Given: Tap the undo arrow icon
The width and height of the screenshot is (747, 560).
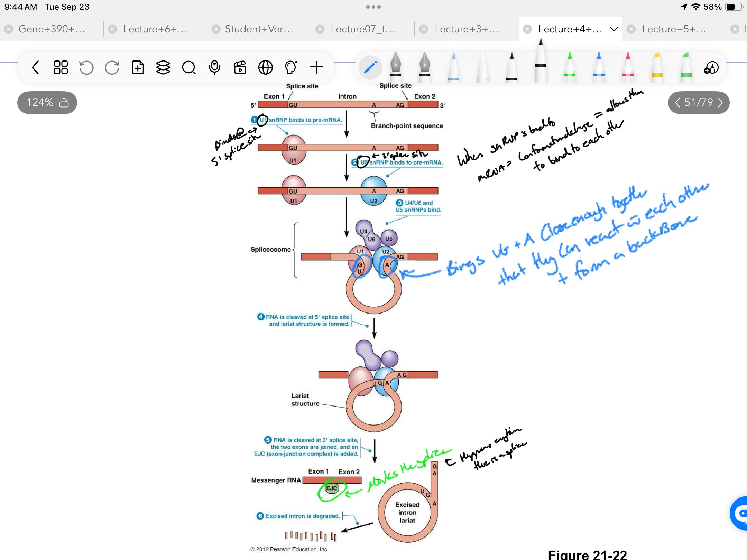Looking at the screenshot, I should (x=86, y=67).
